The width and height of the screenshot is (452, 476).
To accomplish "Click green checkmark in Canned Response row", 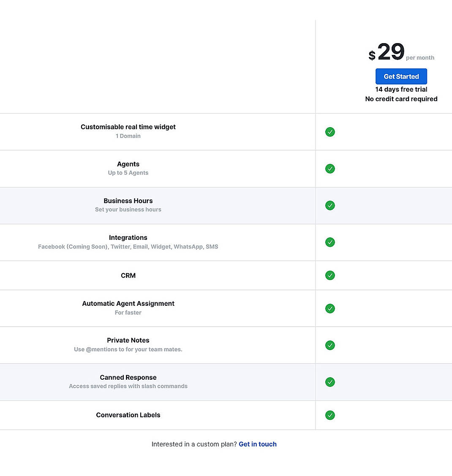I will coord(330,382).
